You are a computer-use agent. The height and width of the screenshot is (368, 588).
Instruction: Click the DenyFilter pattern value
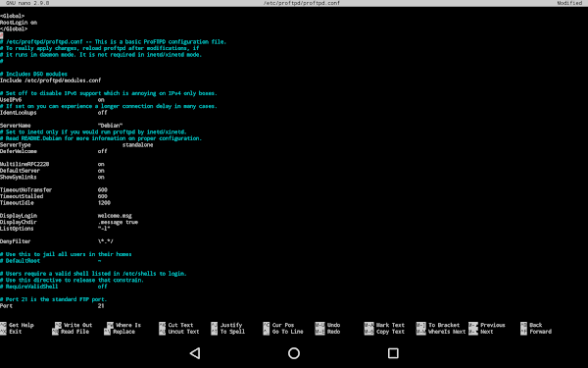(106, 241)
